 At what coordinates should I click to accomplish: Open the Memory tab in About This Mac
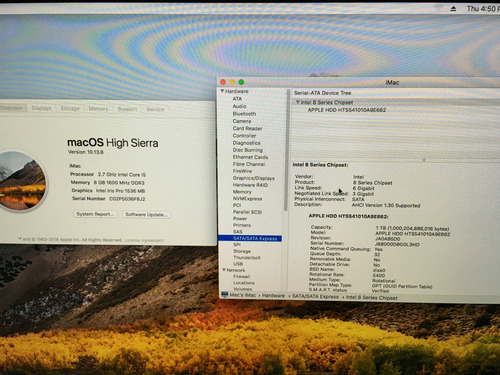pyautogui.click(x=98, y=109)
